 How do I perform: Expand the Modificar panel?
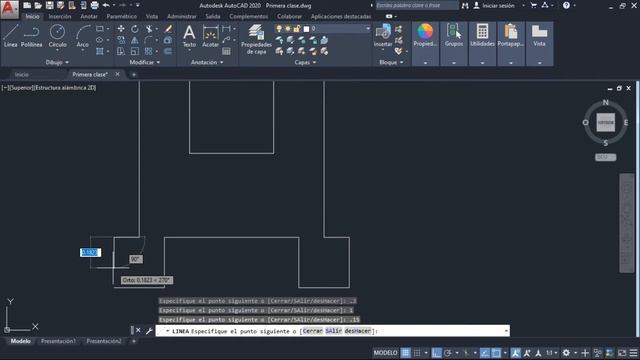pyautogui.click(x=145, y=62)
